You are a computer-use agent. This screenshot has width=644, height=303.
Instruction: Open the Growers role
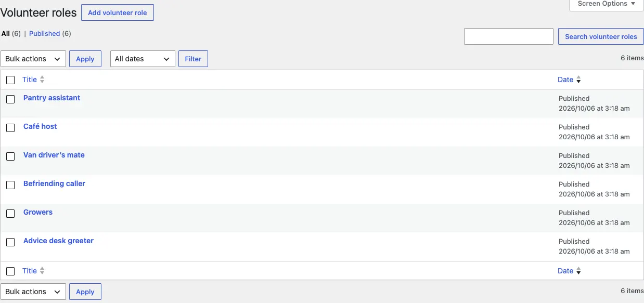coord(38,212)
